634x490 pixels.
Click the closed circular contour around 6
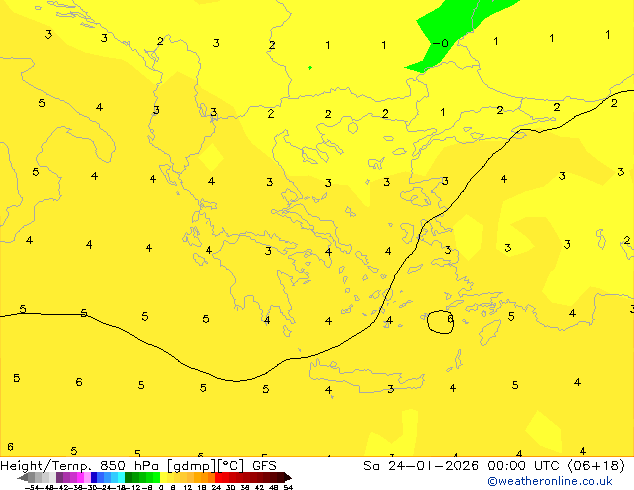(x=441, y=321)
